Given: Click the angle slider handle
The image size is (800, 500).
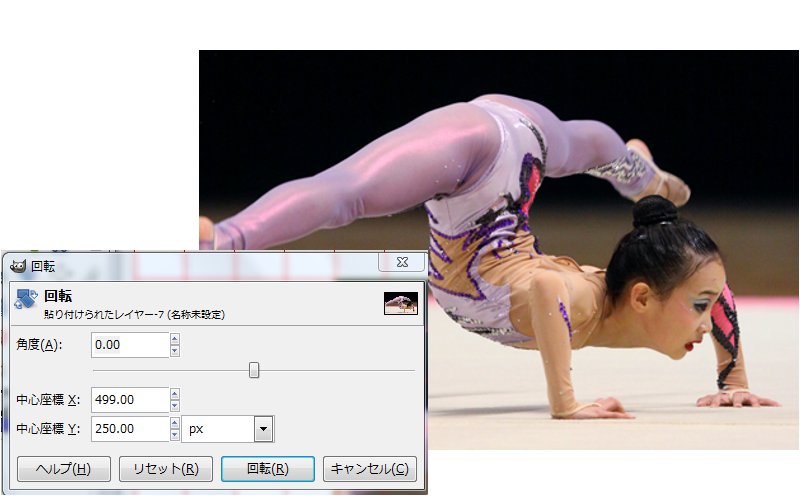Looking at the screenshot, I should pos(254,370).
